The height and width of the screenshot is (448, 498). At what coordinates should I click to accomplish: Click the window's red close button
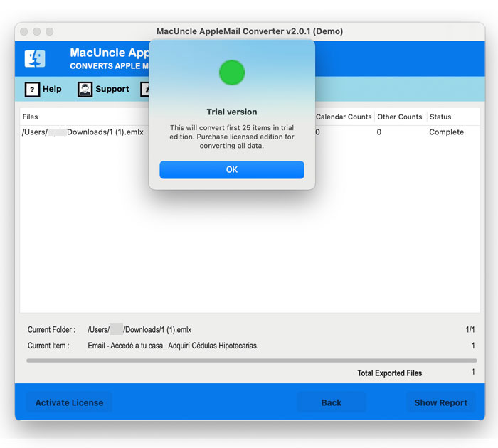click(23, 31)
